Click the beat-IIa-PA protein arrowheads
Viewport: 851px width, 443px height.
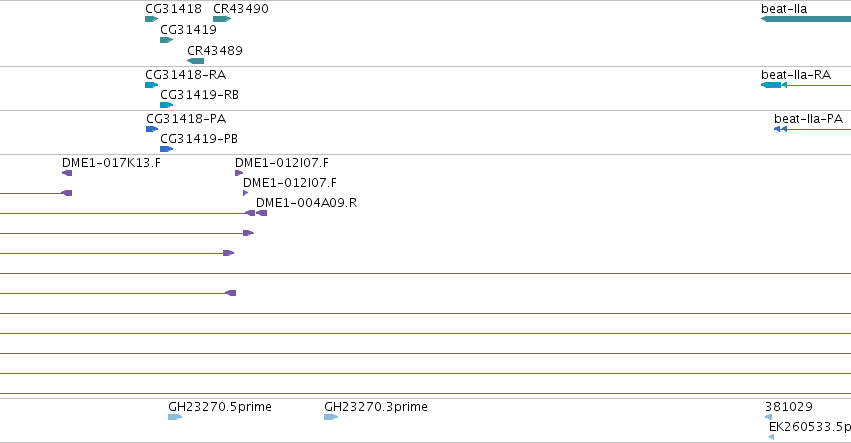pyautogui.click(x=780, y=129)
